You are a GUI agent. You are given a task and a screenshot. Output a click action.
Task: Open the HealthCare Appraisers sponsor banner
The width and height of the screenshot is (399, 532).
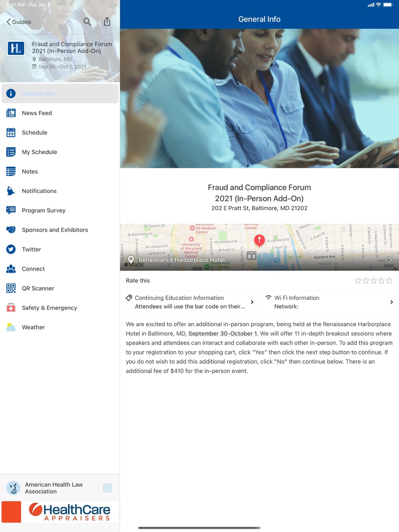(60, 512)
